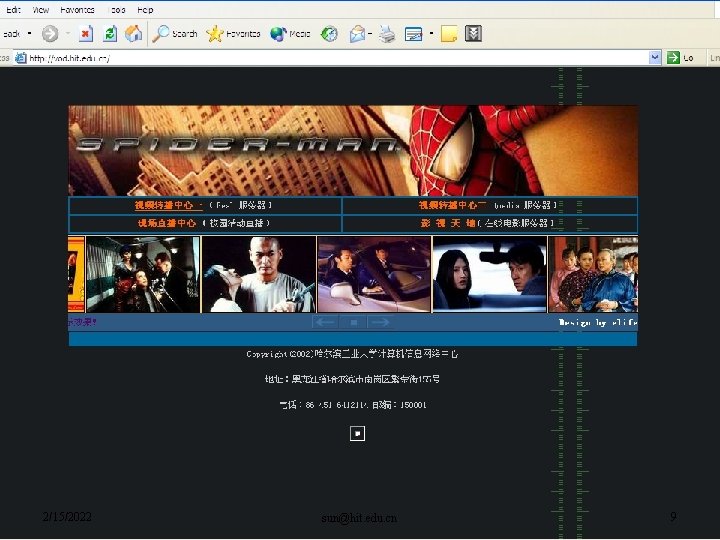The height and width of the screenshot is (540, 720).
Task: Click the Edit page icon
Action: click(x=413, y=34)
